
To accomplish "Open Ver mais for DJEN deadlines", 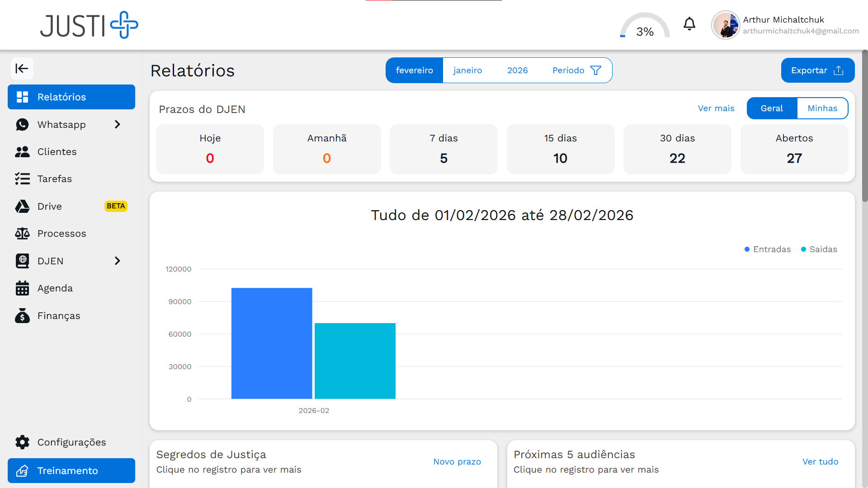I will click(716, 108).
